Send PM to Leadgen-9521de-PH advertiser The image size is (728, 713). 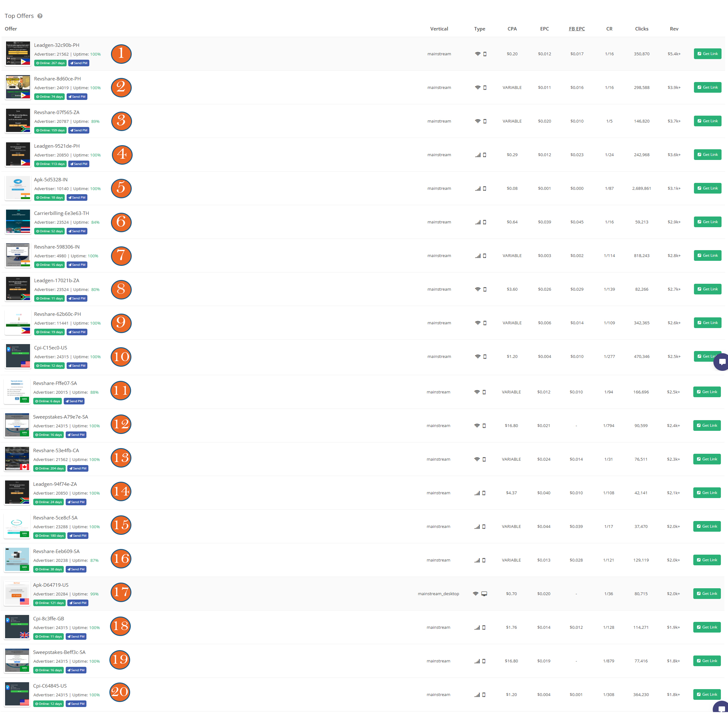79,164
